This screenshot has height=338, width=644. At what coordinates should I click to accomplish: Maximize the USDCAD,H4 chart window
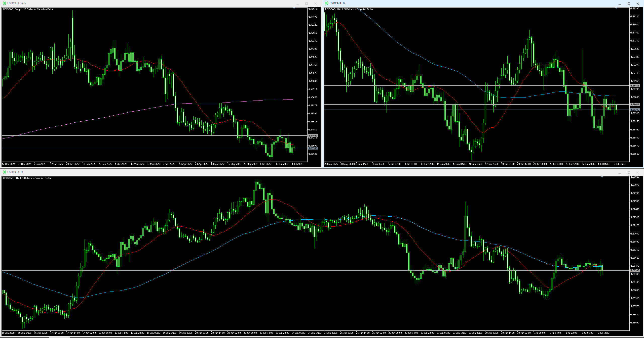click(x=629, y=4)
